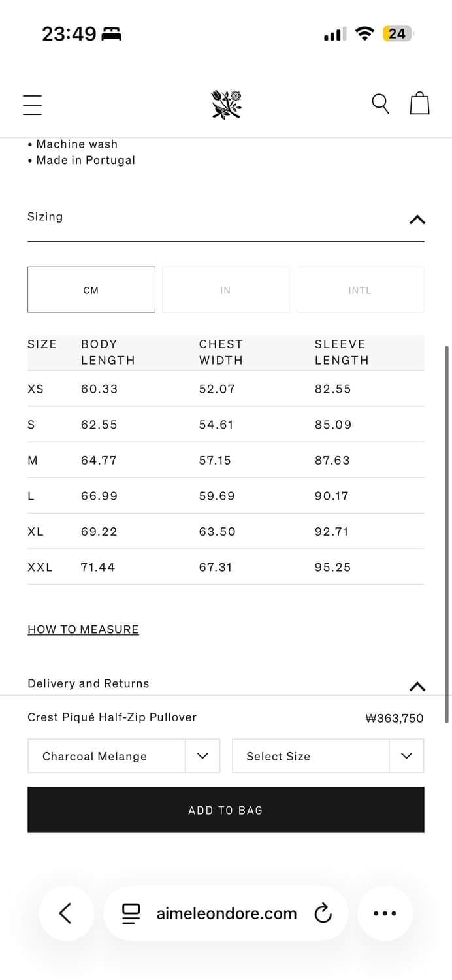Open the Charcoal Melange color dropdown
This screenshot has height=980, width=452.
click(124, 756)
